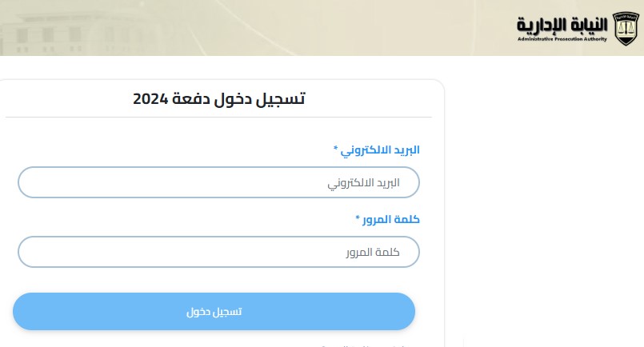Click the تسجيل دخول text on the button
The image size is (644, 347).
coord(214,312)
